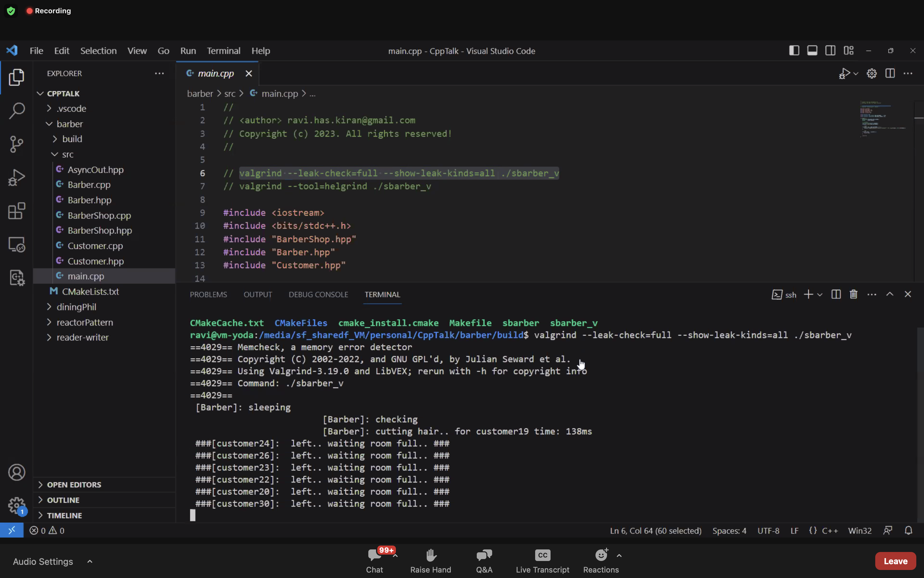Click the editor settings gear icon
This screenshot has height=578, width=924.
point(871,74)
